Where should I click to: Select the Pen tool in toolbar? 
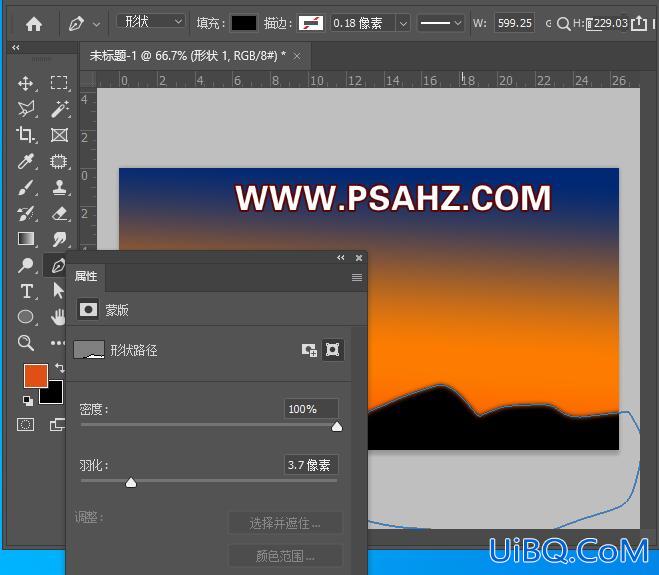pos(57,266)
